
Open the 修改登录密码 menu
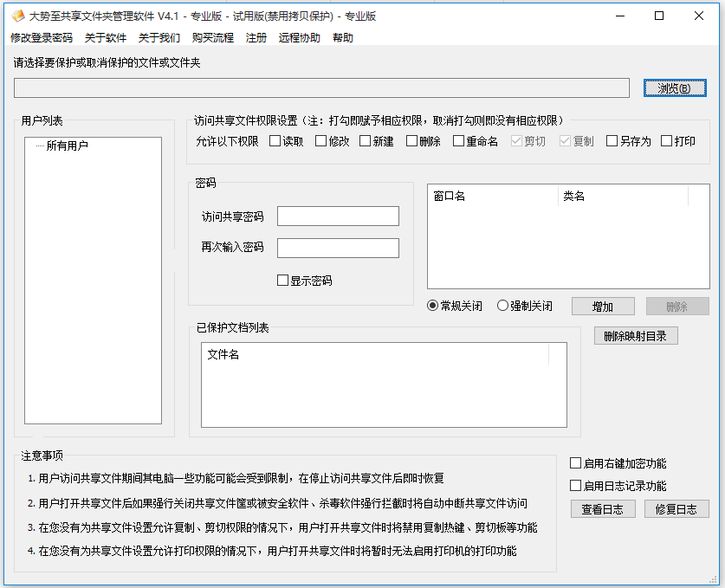click(42, 38)
